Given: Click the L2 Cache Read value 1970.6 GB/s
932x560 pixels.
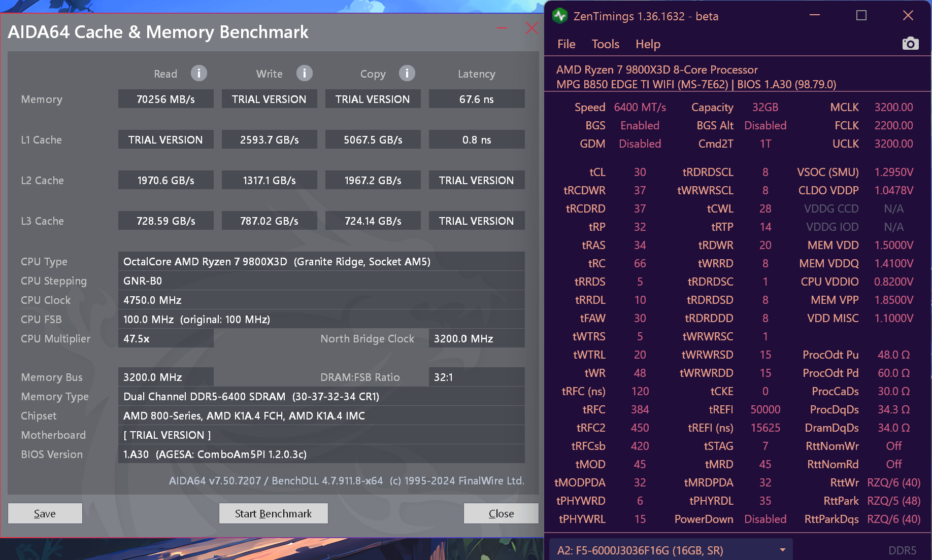Looking at the screenshot, I should coord(166,180).
